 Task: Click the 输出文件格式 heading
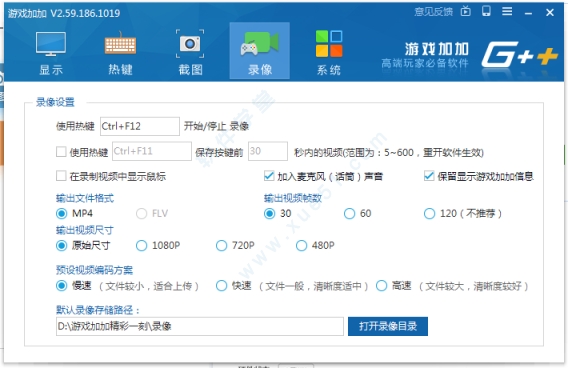[x=85, y=198]
